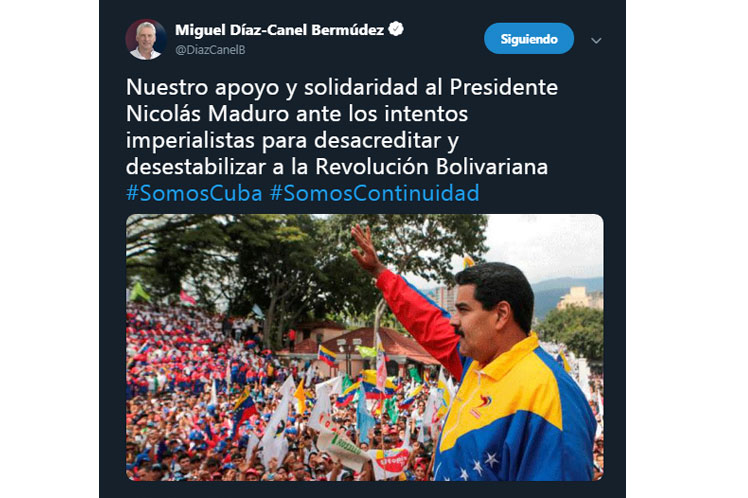
Task: Follow the #SomosContinuidad hashtag
Action: 374,193
